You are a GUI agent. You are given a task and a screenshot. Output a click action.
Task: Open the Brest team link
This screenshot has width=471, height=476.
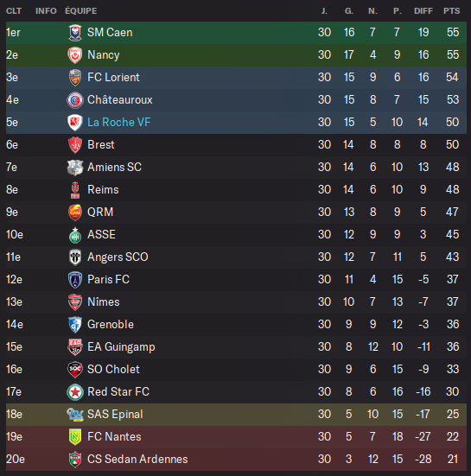[101, 145]
